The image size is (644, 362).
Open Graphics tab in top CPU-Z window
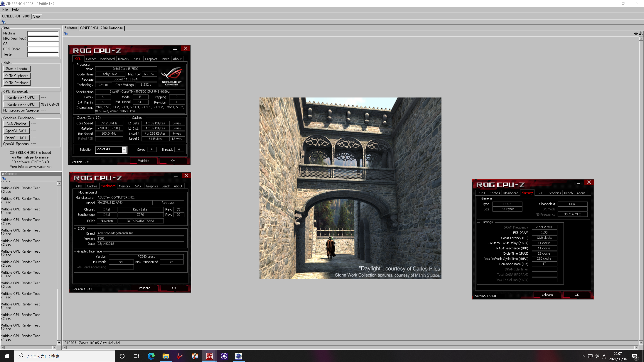pos(151,59)
